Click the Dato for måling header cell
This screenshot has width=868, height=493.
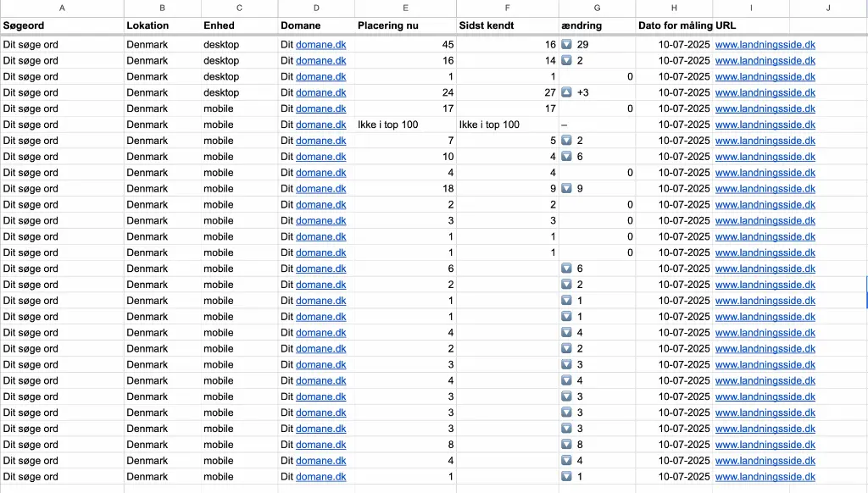674,25
